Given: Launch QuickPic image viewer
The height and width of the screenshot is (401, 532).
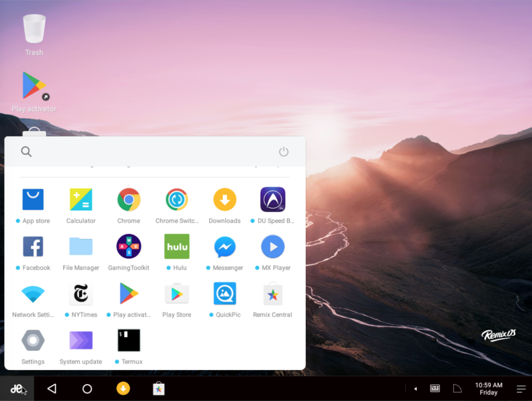Looking at the screenshot, I should click(x=225, y=293).
